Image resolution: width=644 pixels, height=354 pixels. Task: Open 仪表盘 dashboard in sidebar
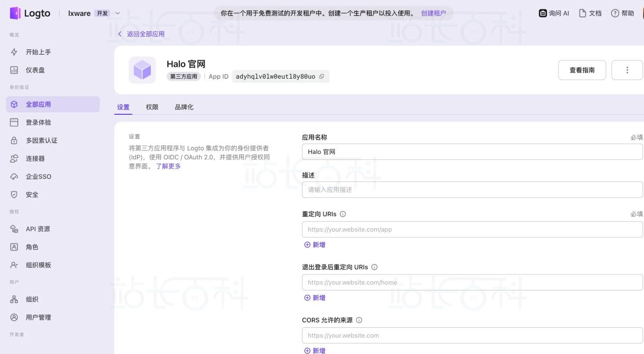tap(35, 70)
